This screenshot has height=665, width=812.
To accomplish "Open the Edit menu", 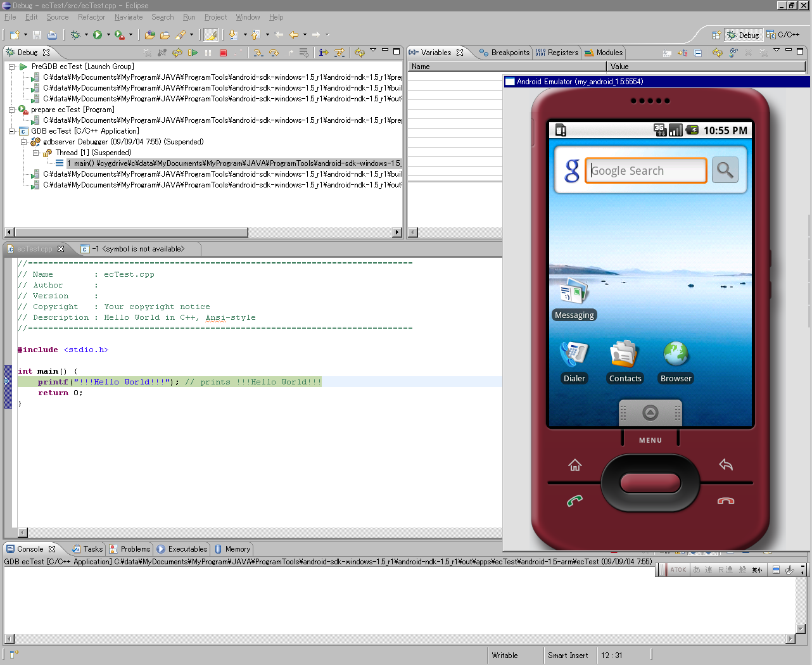I will 32,17.
